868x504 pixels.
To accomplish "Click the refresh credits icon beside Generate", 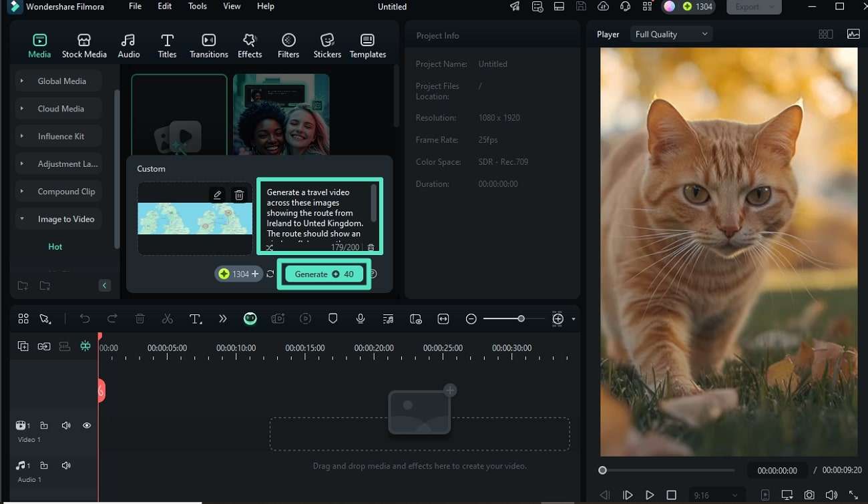I will coord(270,274).
